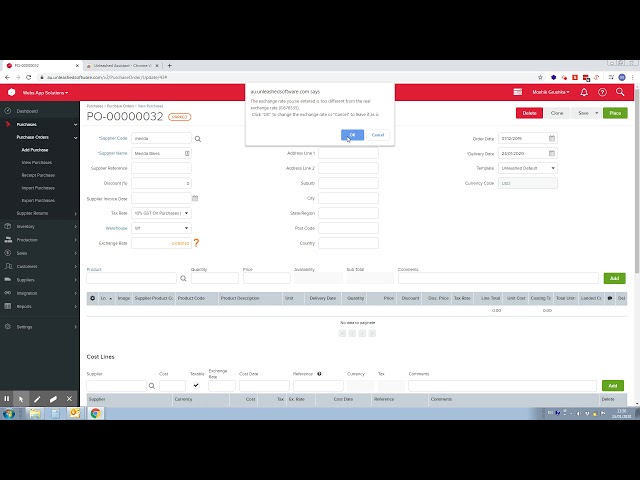Open the notifications bell
The image size is (640, 480).
[584, 92]
